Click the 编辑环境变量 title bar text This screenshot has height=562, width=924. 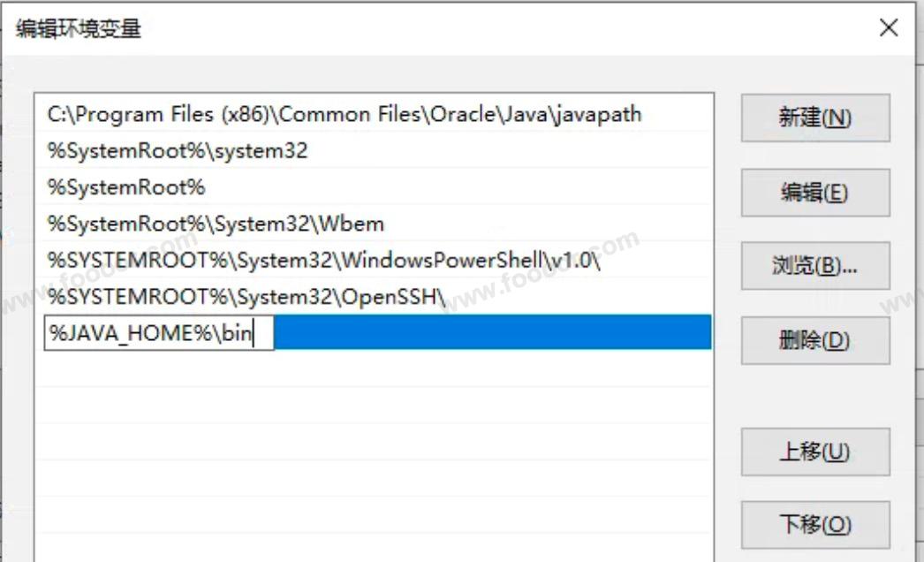79,28
